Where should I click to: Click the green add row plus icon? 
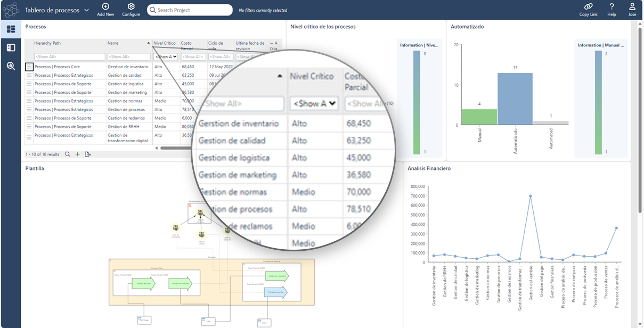78,154
